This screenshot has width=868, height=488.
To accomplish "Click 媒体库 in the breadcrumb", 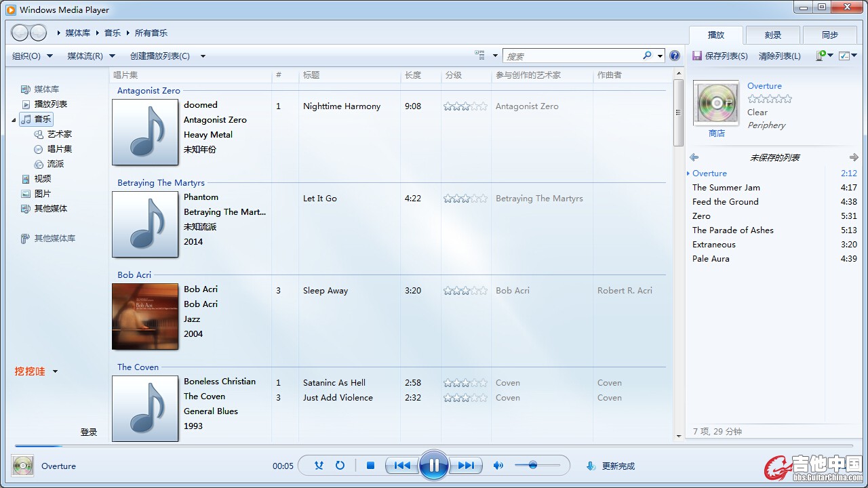I will point(78,33).
